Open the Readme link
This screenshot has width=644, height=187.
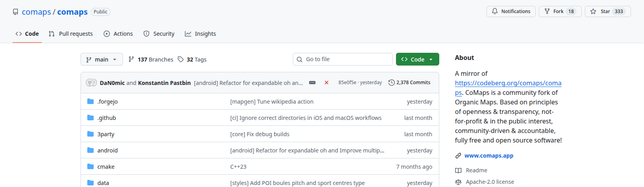click(477, 170)
